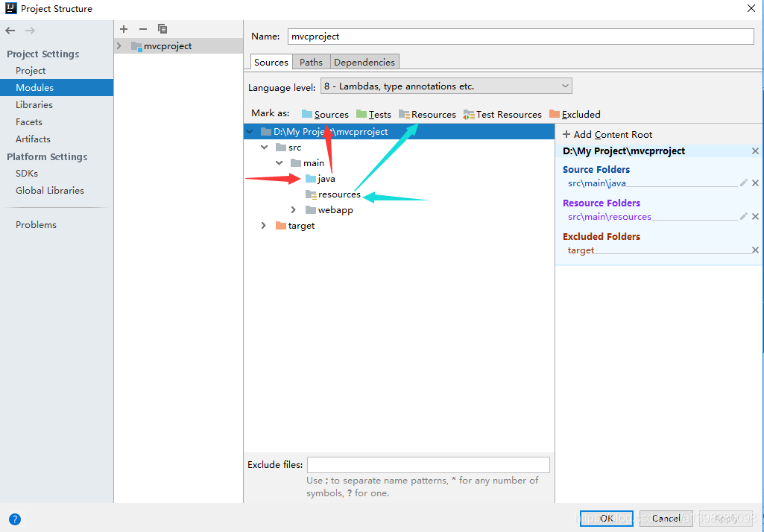The width and height of the screenshot is (764, 532).
Task: Select the orange target folder icon
Action: pos(281,226)
